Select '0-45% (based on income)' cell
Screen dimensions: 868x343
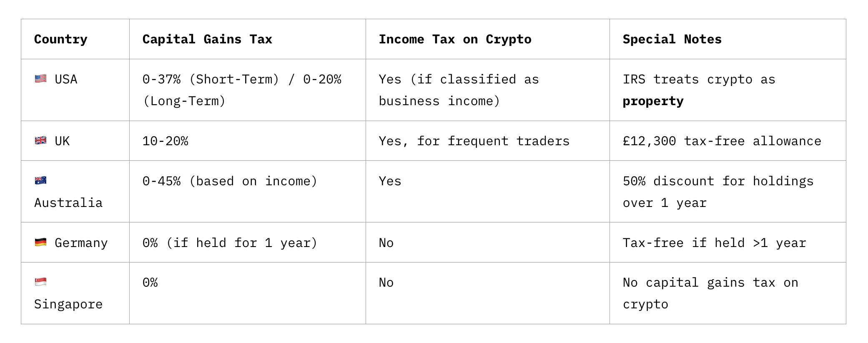230,181
